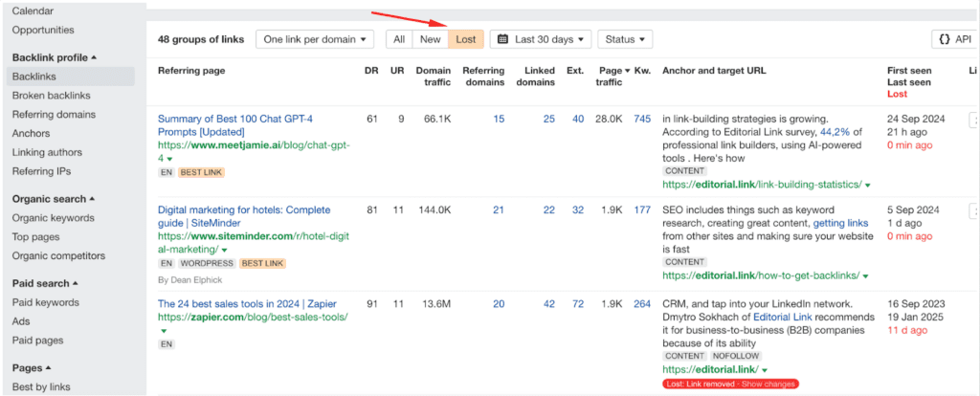Click referring domains 15 for meetjamie row
Viewport: 980px width, 396px height.
[498, 119]
